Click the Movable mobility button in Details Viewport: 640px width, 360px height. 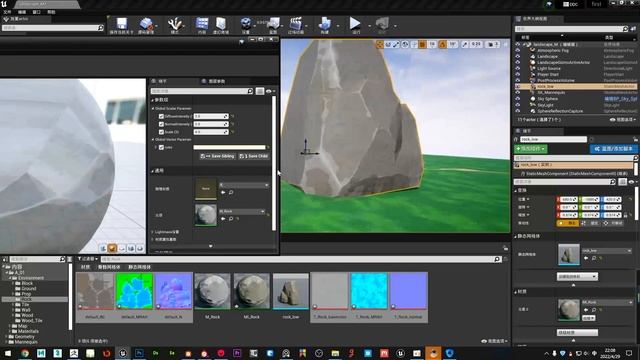[x=613, y=223]
